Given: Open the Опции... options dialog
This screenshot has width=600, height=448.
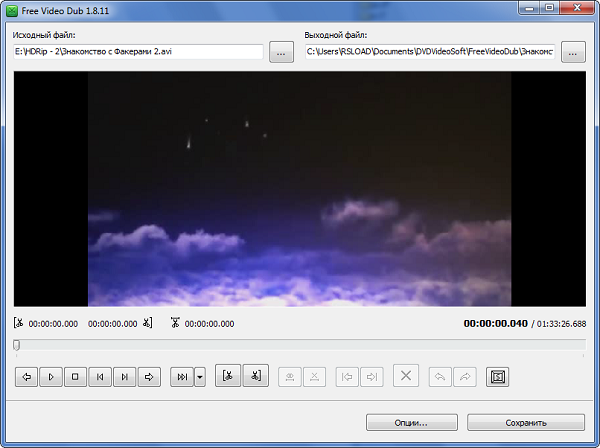Looking at the screenshot, I should click(x=412, y=422).
